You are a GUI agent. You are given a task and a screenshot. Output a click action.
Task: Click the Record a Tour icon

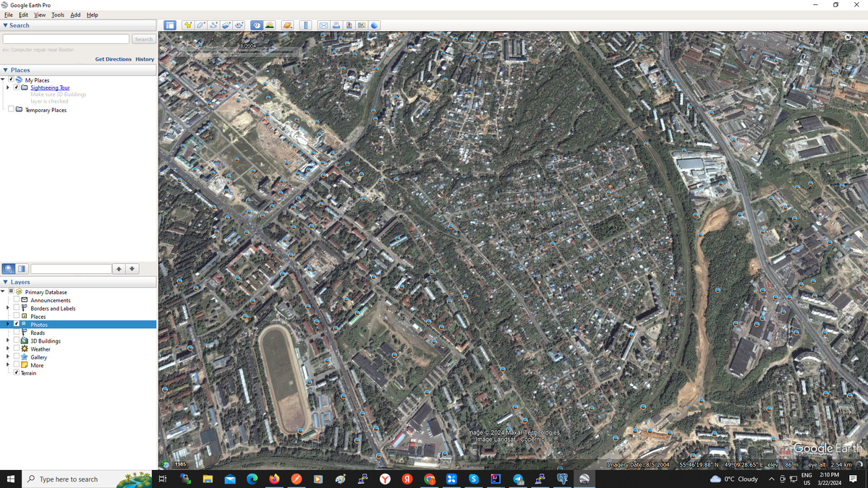(239, 25)
